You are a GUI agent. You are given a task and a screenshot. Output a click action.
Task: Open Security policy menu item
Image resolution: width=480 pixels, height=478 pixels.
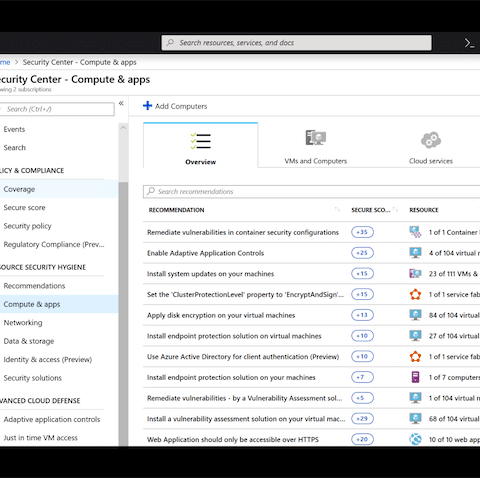pos(28,226)
